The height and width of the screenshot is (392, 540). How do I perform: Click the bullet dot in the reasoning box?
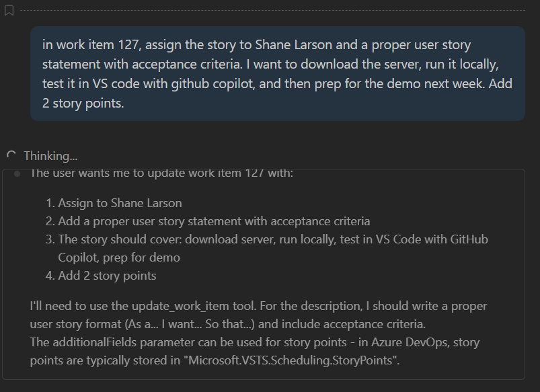tap(16, 173)
